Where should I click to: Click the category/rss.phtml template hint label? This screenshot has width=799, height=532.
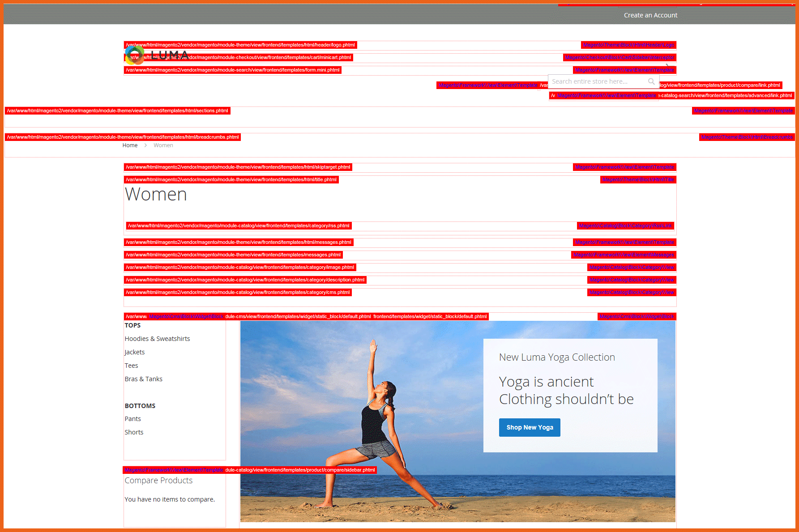point(239,226)
